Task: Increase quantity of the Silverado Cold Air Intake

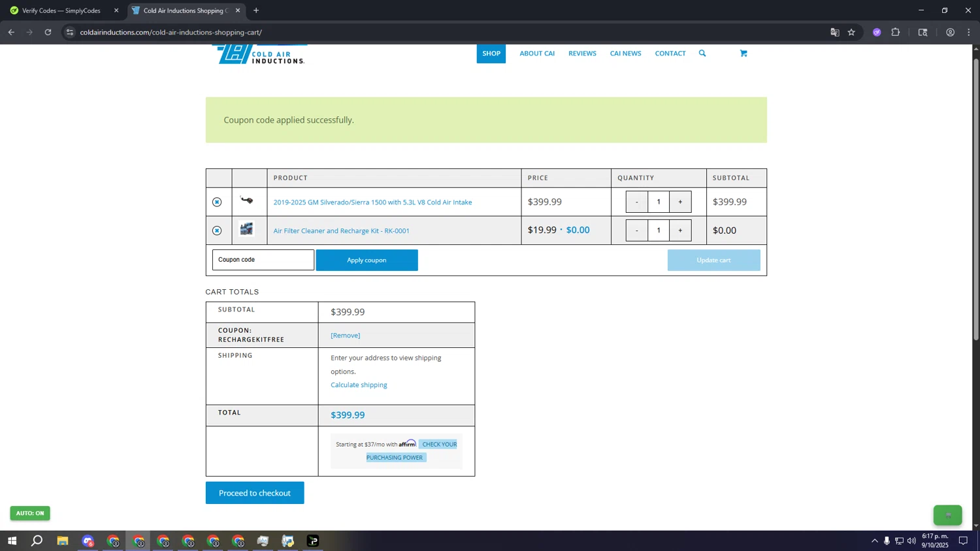Action: [x=680, y=202]
